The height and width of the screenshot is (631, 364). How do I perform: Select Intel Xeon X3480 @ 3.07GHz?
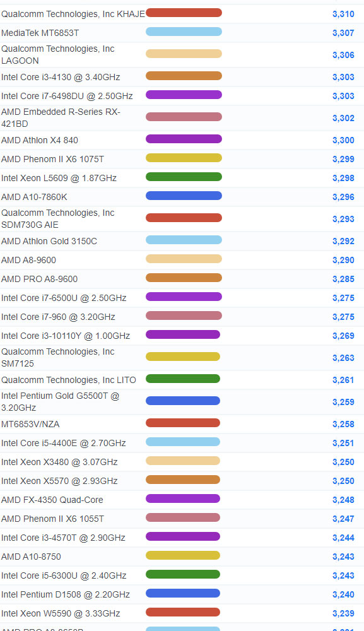click(59, 463)
